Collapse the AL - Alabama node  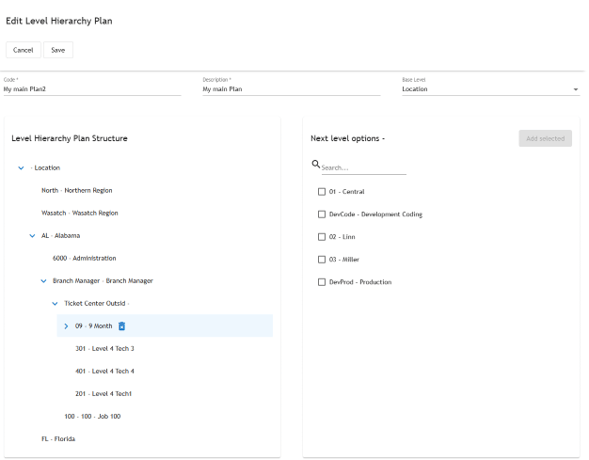click(x=32, y=236)
